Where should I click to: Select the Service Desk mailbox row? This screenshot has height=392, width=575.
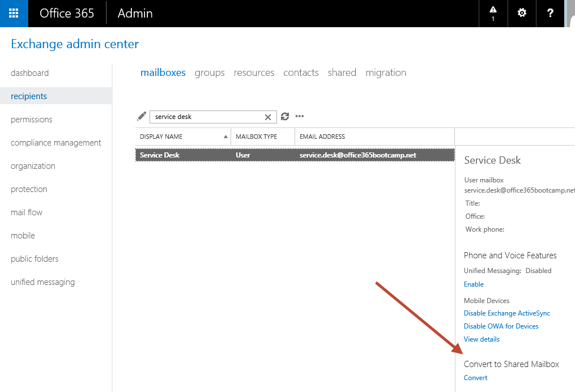[295, 155]
